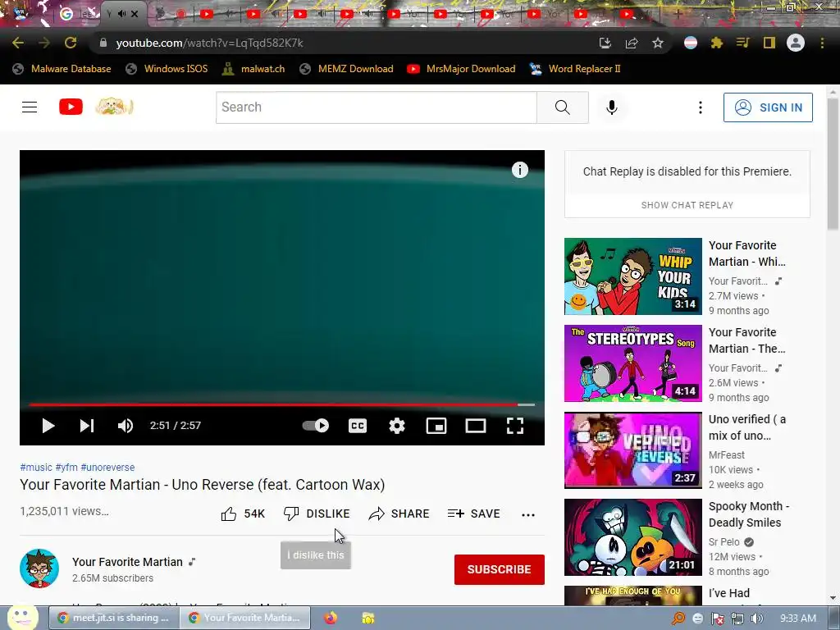Open the Word Replacer II bookmark
Image resolution: width=840 pixels, height=630 pixels.
tap(575, 69)
